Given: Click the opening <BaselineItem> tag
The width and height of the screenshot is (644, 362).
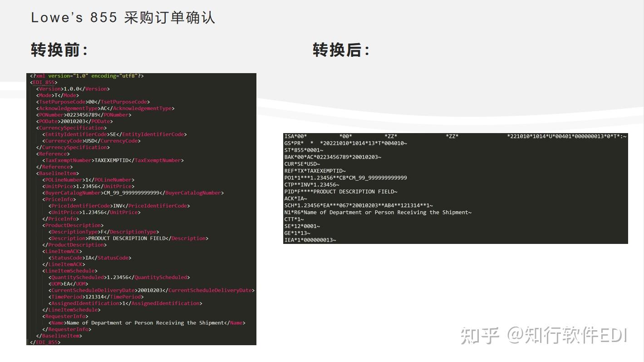Looking at the screenshot, I should pos(58,174).
